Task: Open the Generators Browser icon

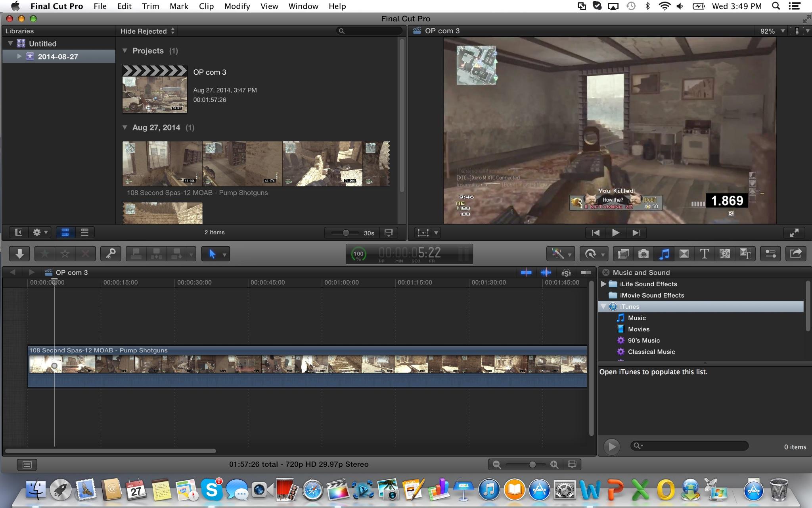Action: (724, 254)
